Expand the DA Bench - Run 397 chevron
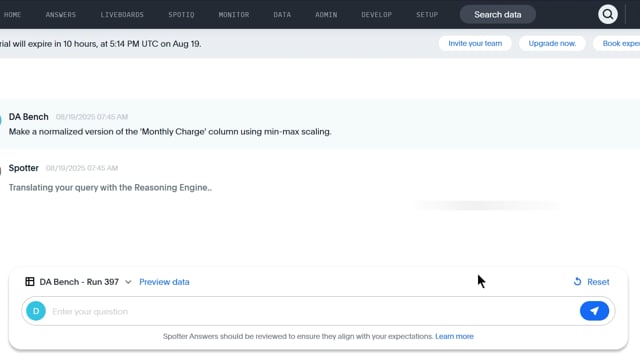 click(x=128, y=282)
